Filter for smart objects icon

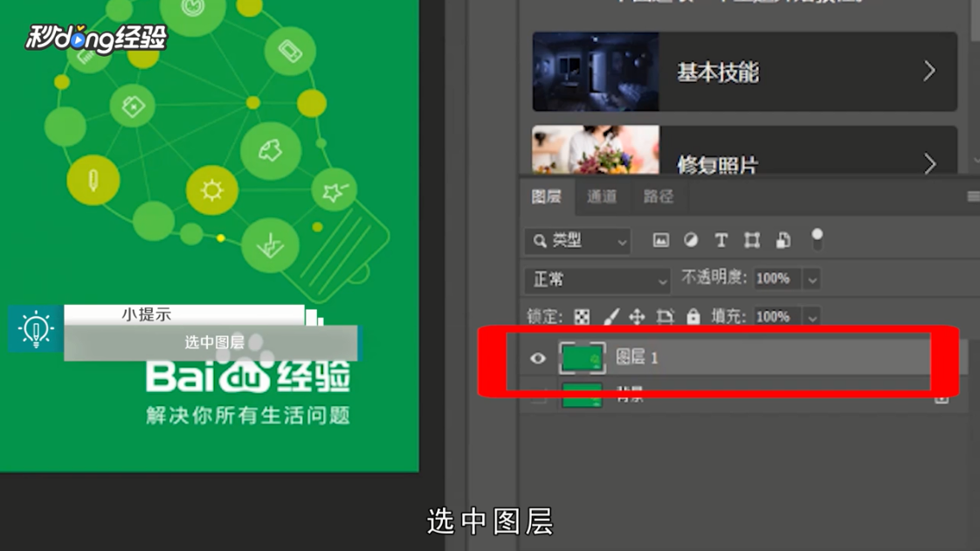point(783,240)
